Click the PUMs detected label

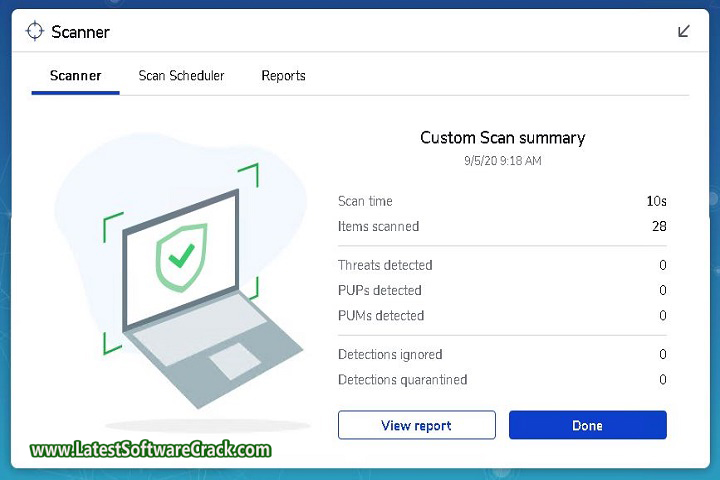(381, 315)
